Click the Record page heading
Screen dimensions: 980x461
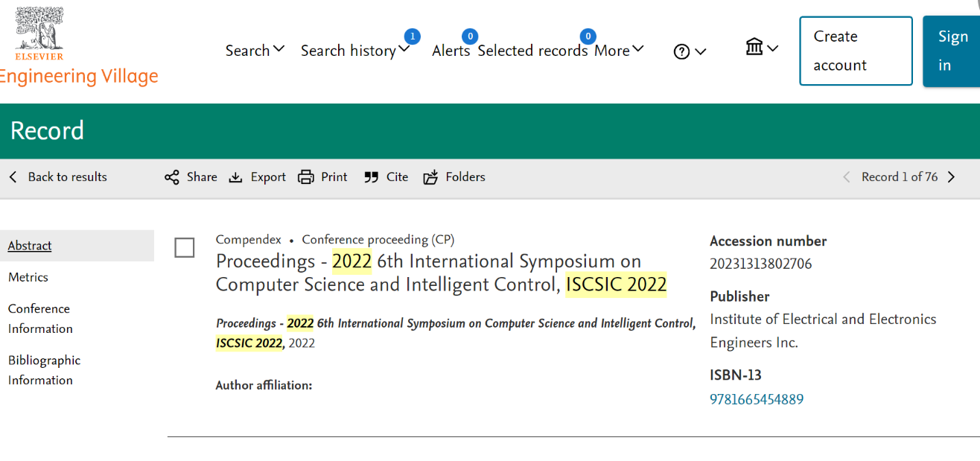tap(47, 130)
